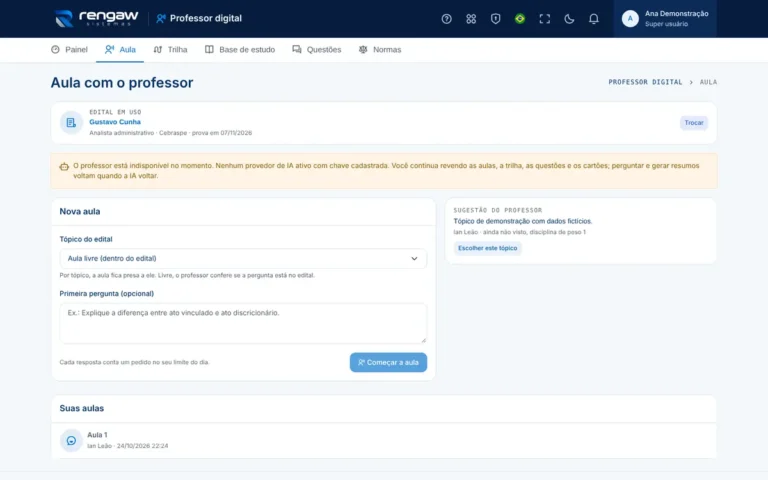Image resolution: width=768 pixels, height=480 pixels.
Task: Open Ana Demonstração user menu
Action: (x=665, y=19)
